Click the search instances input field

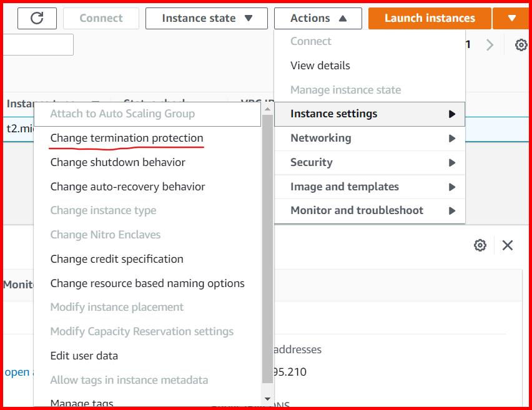tap(36, 44)
